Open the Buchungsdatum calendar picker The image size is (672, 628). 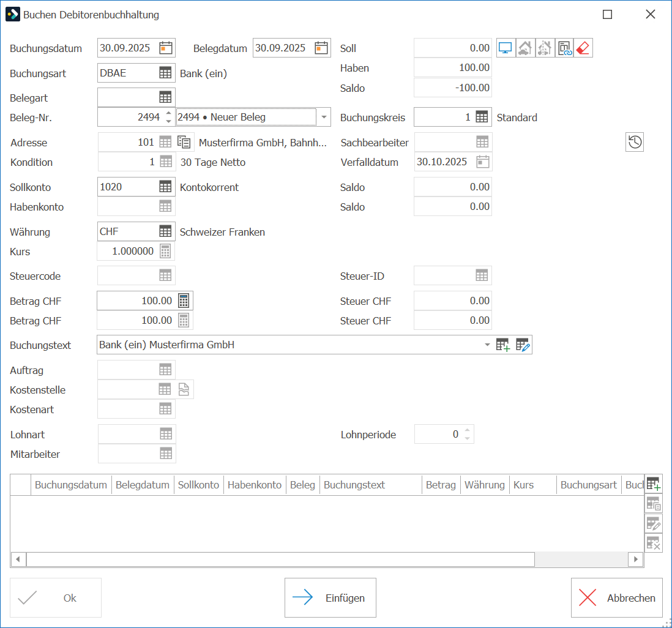[166, 48]
